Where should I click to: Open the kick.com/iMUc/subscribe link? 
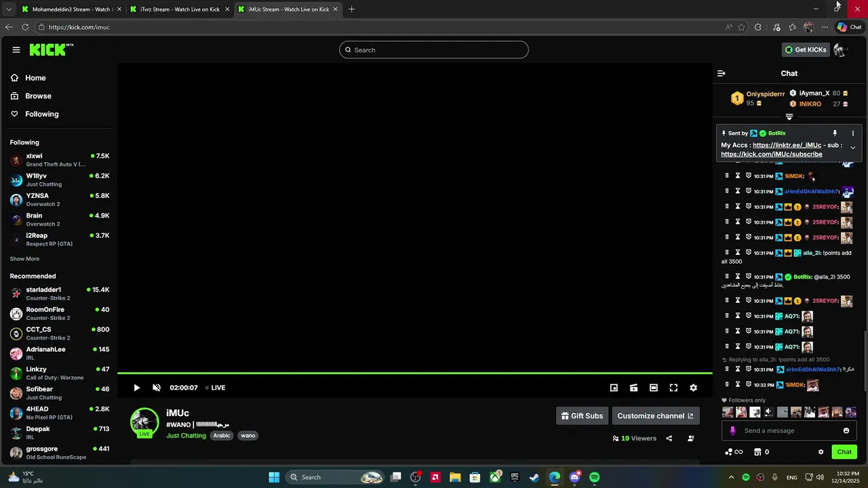coord(772,154)
